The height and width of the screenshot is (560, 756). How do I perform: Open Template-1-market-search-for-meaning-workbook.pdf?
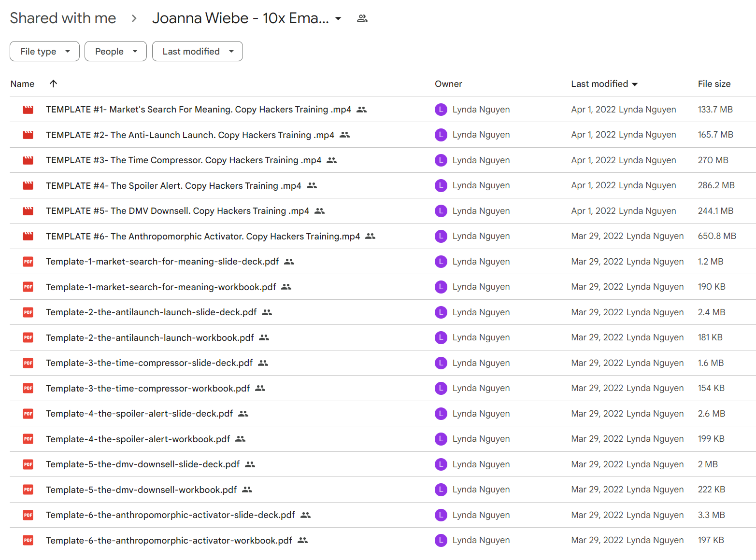tap(161, 287)
